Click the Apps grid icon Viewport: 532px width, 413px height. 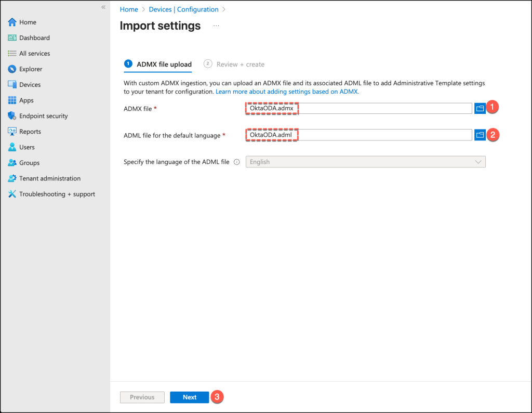click(x=12, y=100)
